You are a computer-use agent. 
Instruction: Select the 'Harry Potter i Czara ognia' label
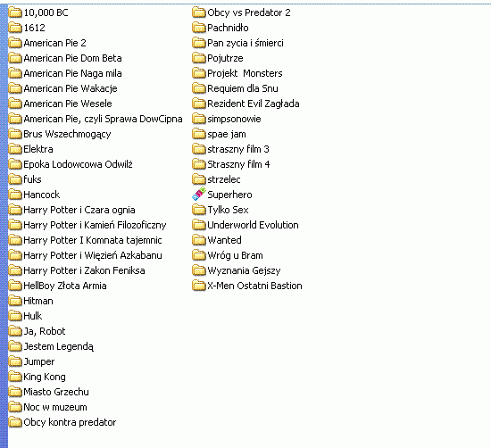click(79, 210)
